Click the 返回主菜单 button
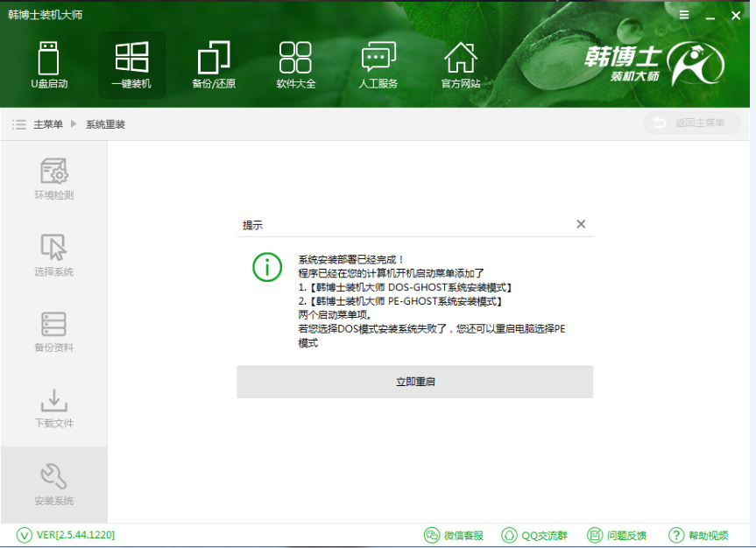The height and width of the screenshot is (548, 756). click(691, 123)
